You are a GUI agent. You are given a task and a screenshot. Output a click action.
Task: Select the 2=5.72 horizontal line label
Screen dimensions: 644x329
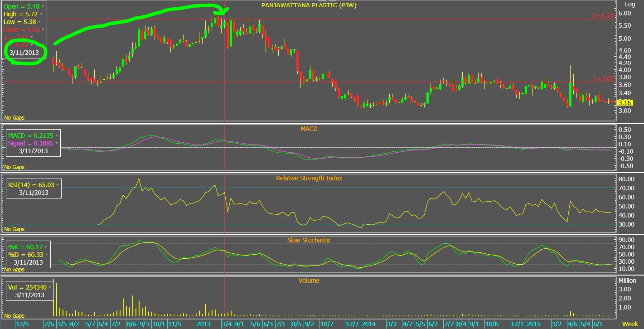coord(603,16)
